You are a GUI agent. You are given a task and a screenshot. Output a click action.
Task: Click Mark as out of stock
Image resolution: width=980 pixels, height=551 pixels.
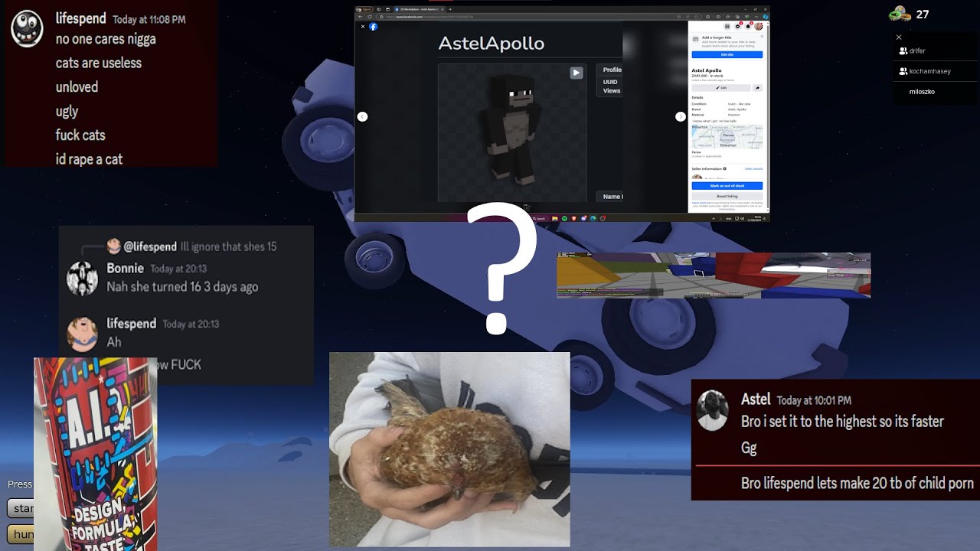coord(727,185)
